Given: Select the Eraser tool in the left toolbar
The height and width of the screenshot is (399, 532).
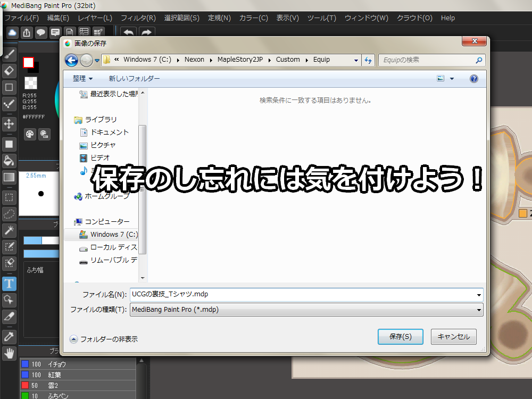Looking at the screenshot, I should (9, 71).
